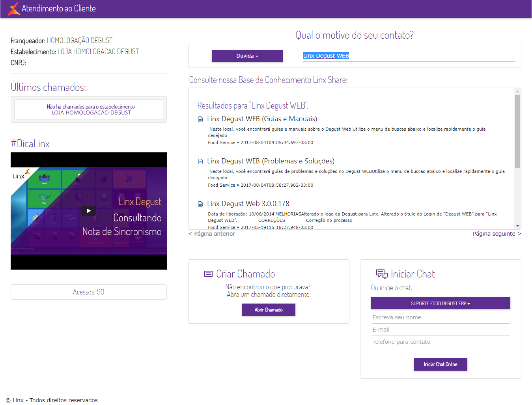Click the Linx logo on the video thumbnail
This screenshot has width=532, height=405.
(x=21, y=174)
